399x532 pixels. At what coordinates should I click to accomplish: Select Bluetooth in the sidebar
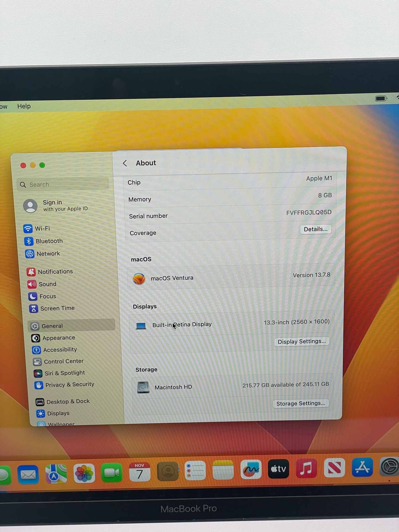[x=44, y=241]
